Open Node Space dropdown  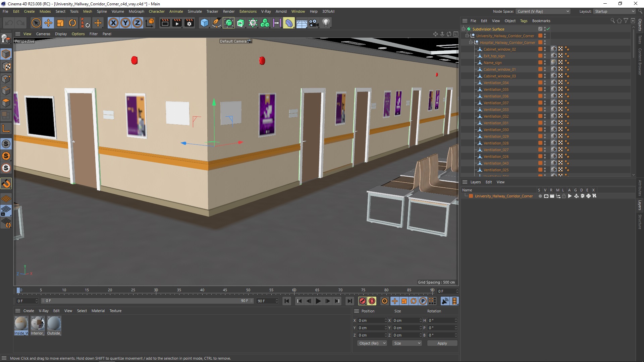[543, 11]
